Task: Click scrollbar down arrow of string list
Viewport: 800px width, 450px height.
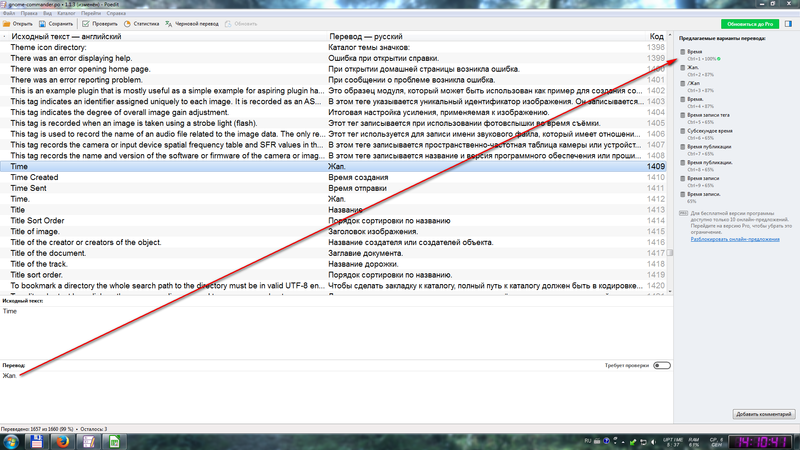Action: (x=670, y=292)
